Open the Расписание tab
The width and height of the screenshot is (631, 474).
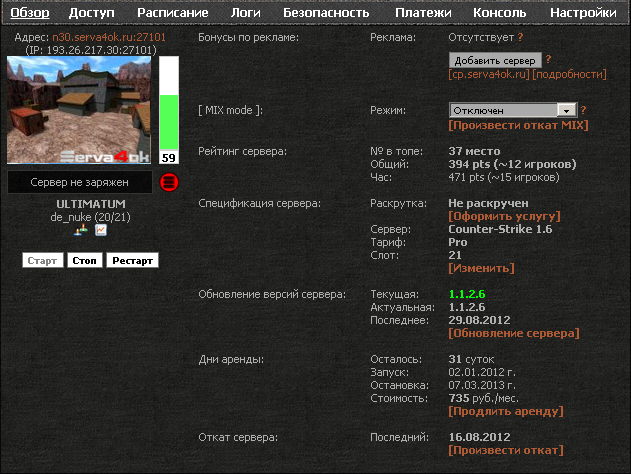point(173,13)
